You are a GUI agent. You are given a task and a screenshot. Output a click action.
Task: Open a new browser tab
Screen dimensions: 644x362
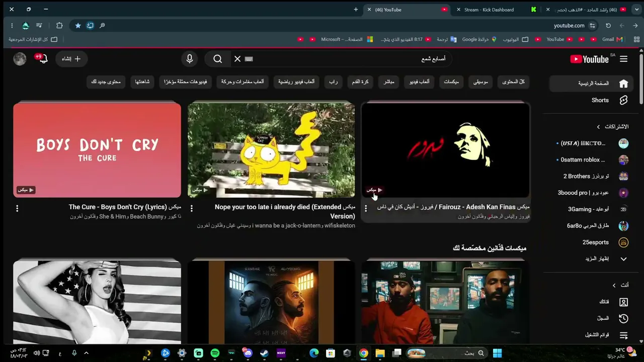coord(356,10)
